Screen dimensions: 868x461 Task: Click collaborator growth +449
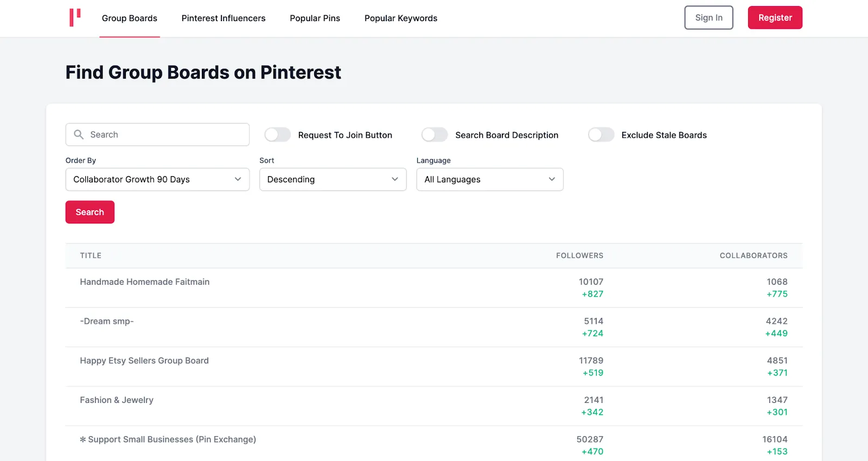[776, 334]
